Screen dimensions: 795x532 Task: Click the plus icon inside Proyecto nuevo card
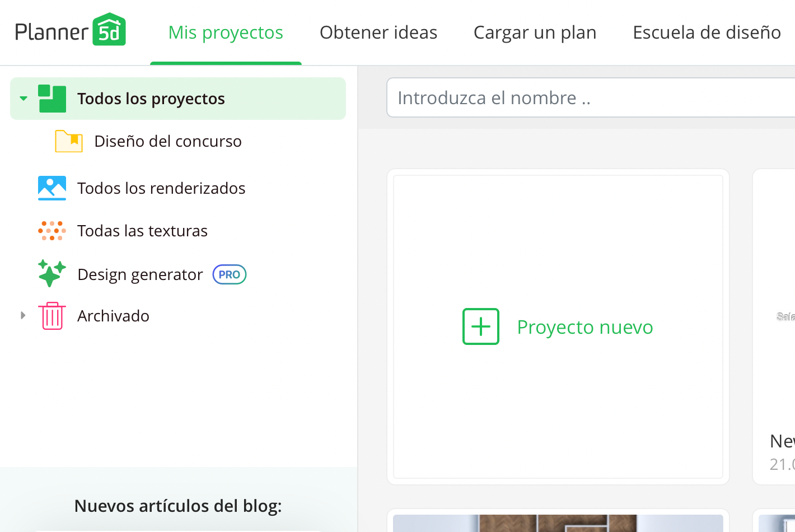click(480, 326)
